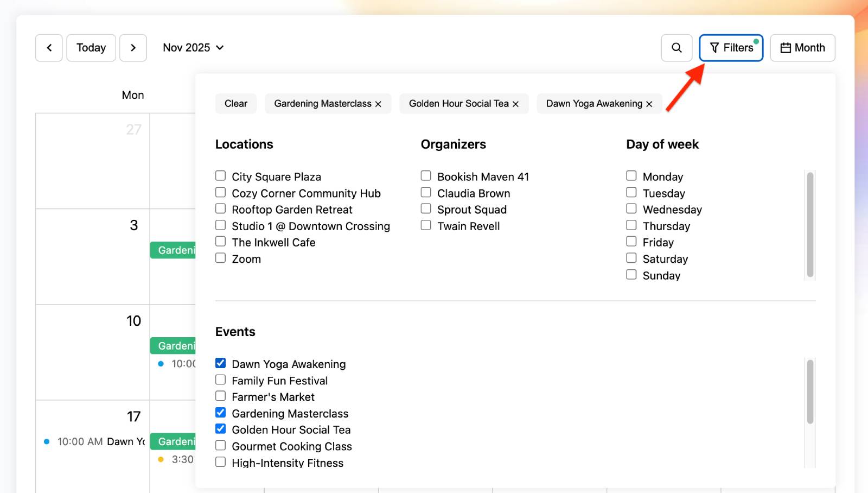Go to next month with right chevron
Image resolution: width=868 pixels, height=493 pixels.
click(133, 48)
